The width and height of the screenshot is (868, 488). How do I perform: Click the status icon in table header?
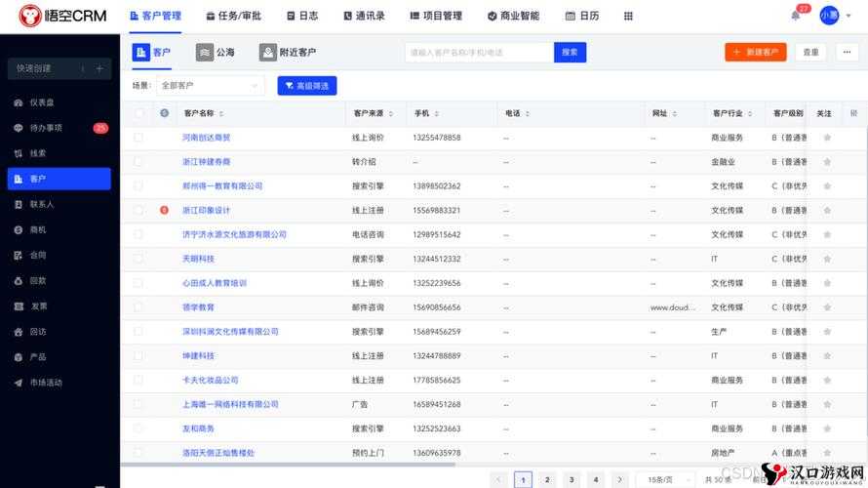(x=165, y=113)
